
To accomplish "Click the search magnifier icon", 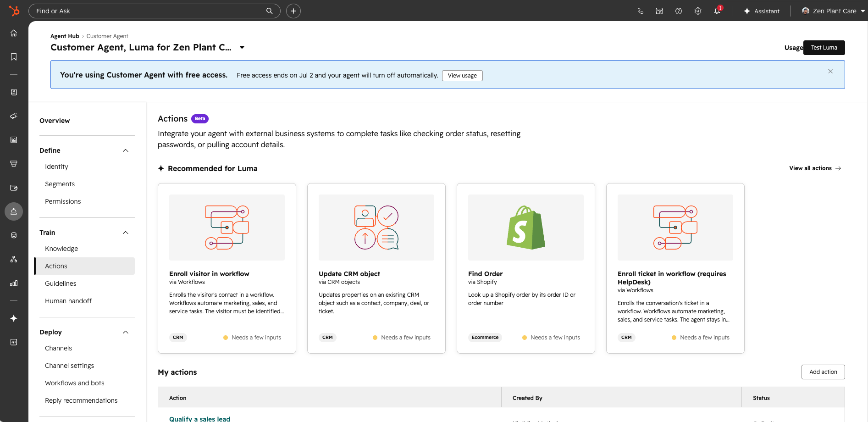I will pyautogui.click(x=270, y=11).
